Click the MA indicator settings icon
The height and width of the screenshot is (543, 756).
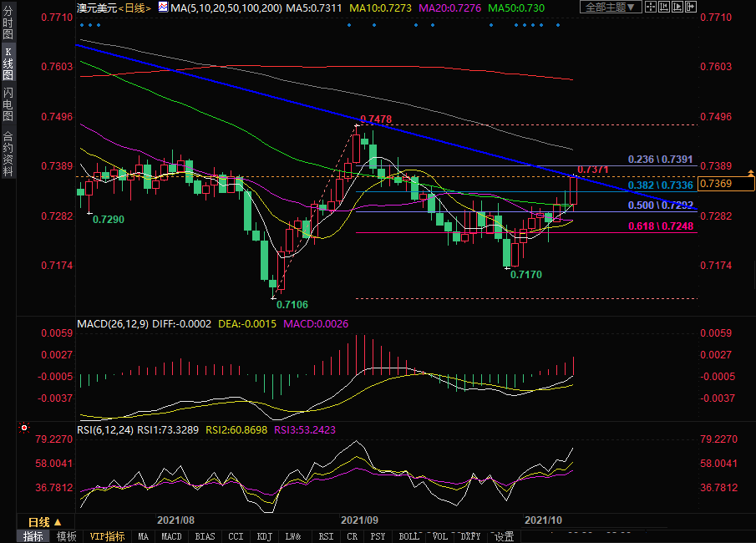[164, 8]
